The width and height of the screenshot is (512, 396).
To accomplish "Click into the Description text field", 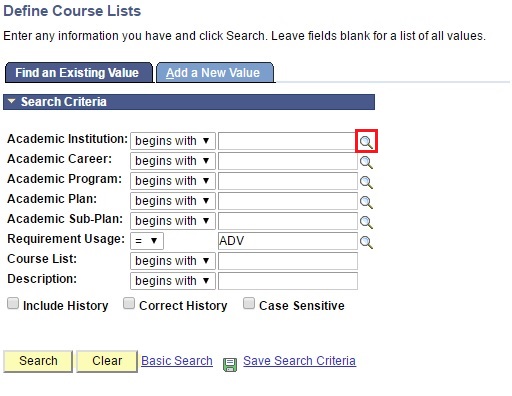I will (288, 281).
